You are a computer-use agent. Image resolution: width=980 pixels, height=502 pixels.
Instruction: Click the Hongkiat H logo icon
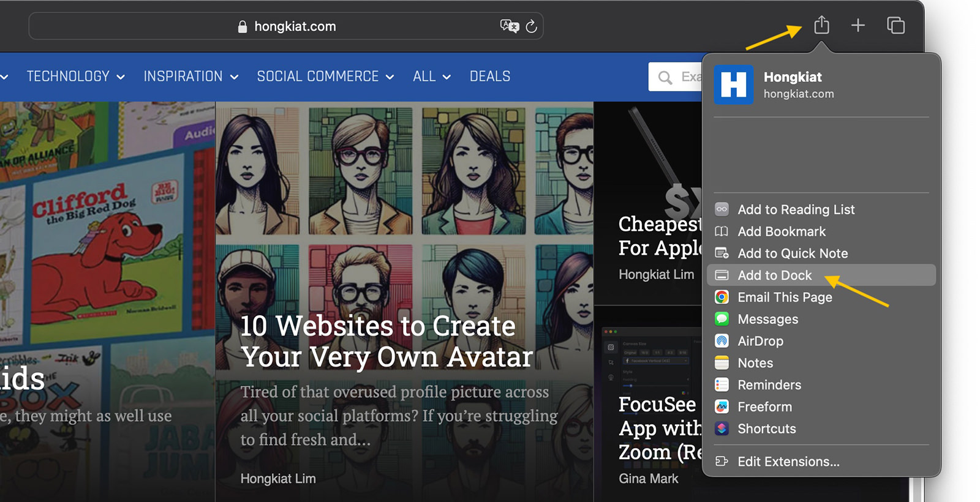point(734,84)
